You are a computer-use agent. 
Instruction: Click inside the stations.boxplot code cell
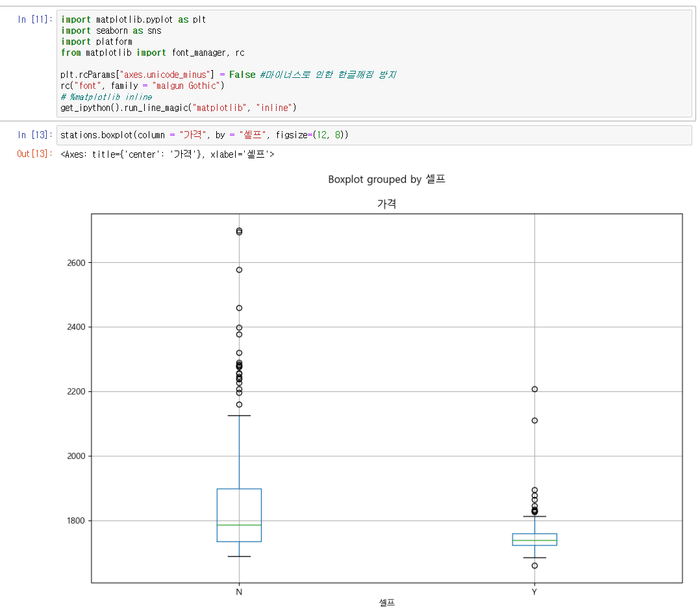[374, 135]
